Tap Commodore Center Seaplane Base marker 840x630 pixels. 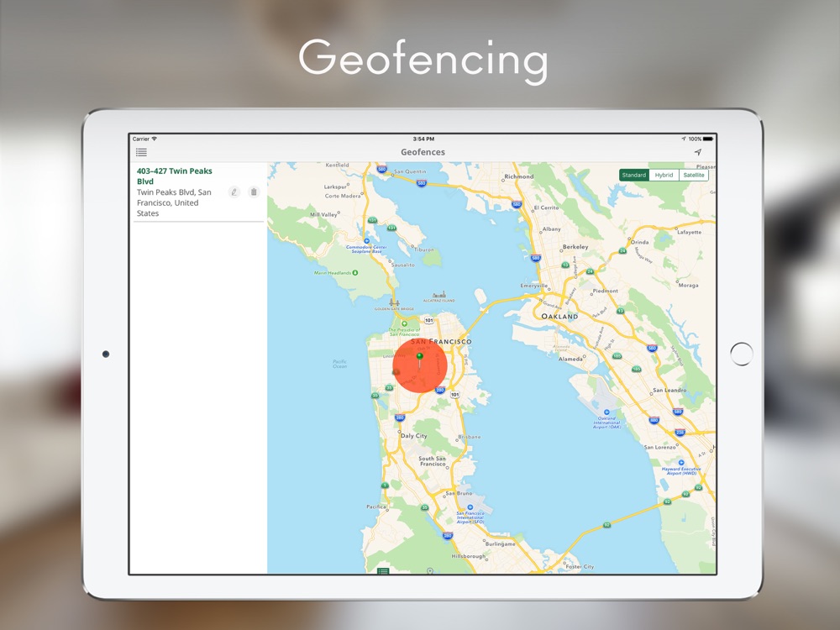point(366,241)
